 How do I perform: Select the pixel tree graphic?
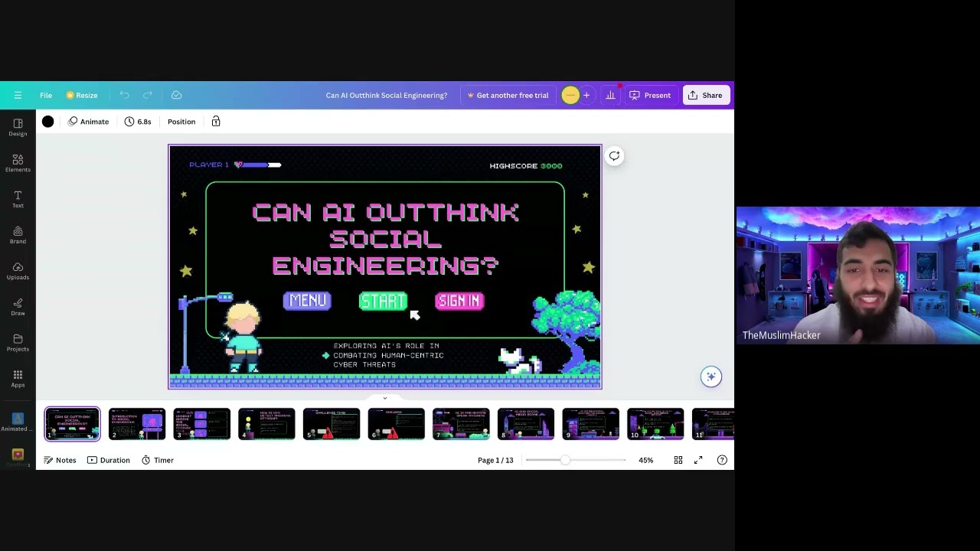(x=567, y=330)
